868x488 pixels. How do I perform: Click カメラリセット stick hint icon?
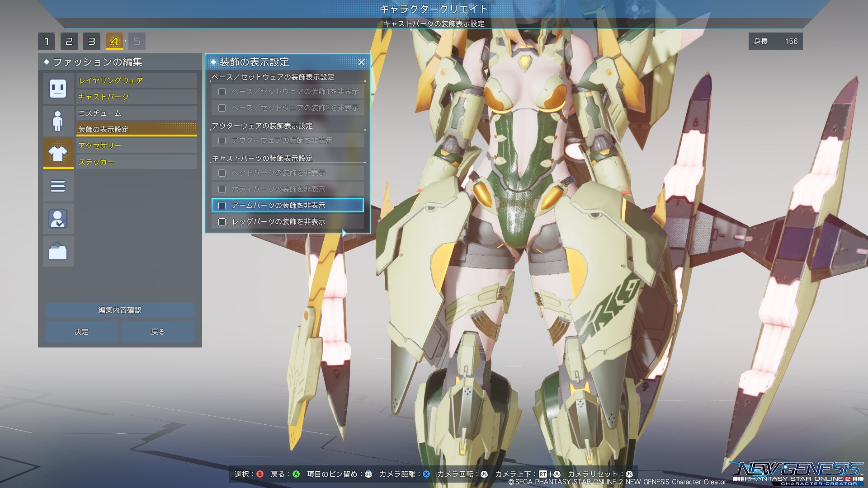[629, 474]
